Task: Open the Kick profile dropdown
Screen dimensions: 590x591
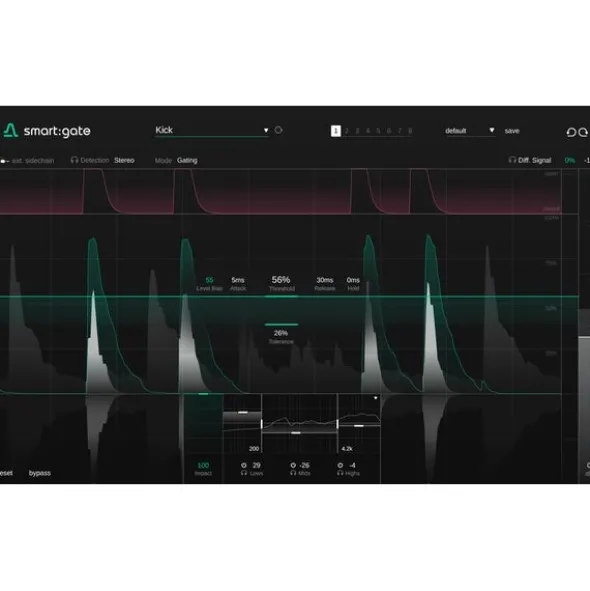Action: (x=211, y=130)
